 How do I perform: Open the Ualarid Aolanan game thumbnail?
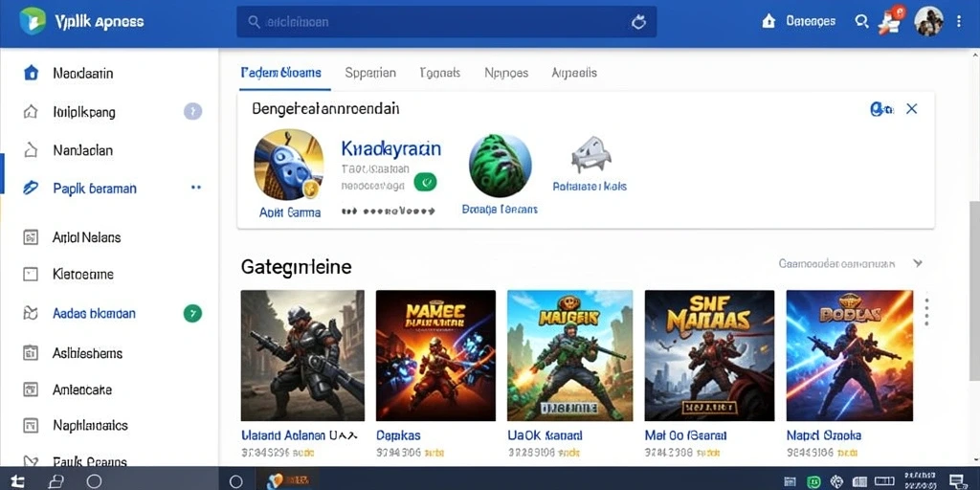click(302, 355)
